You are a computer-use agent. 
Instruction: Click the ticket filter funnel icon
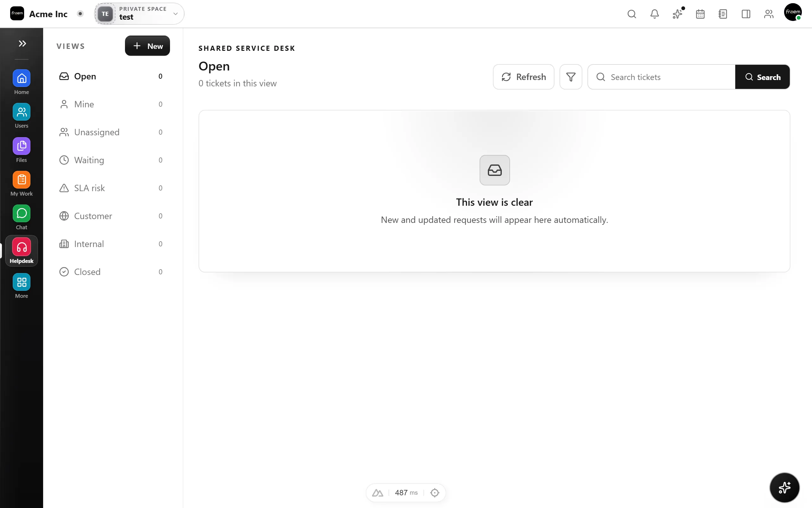[x=571, y=77]
